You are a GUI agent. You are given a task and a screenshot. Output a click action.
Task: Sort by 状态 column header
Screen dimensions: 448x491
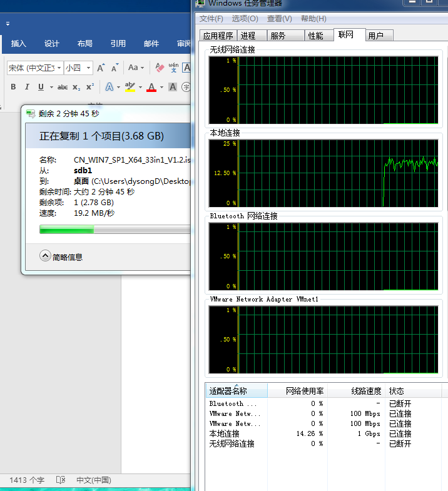[x=413, y=391]
